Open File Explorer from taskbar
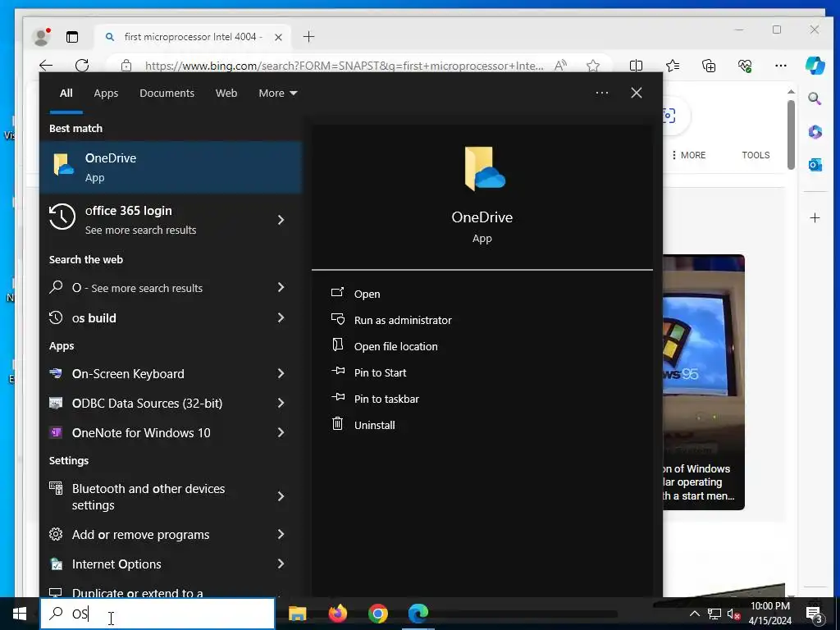 (297, 614)
